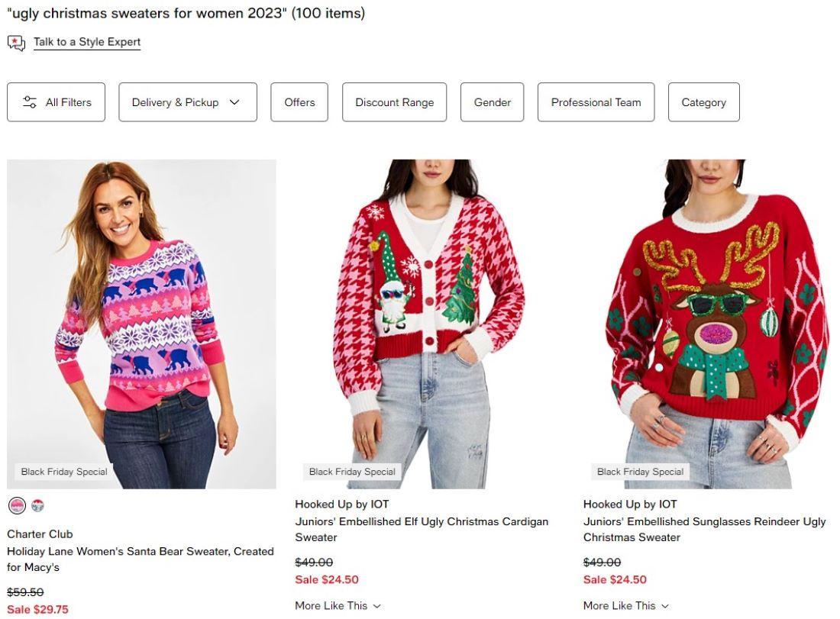The image size is (840, 619).
Task: Open the Professional Team filter
Action: (596, 102)
